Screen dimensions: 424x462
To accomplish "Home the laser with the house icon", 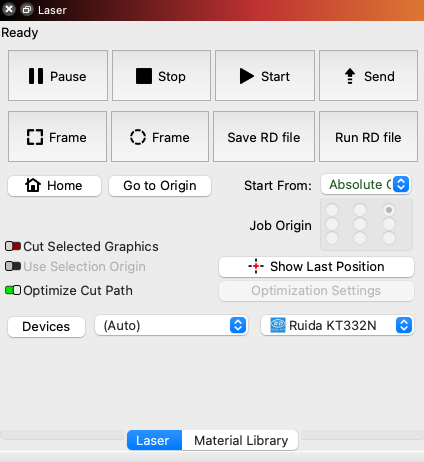I will pos(54,186).
